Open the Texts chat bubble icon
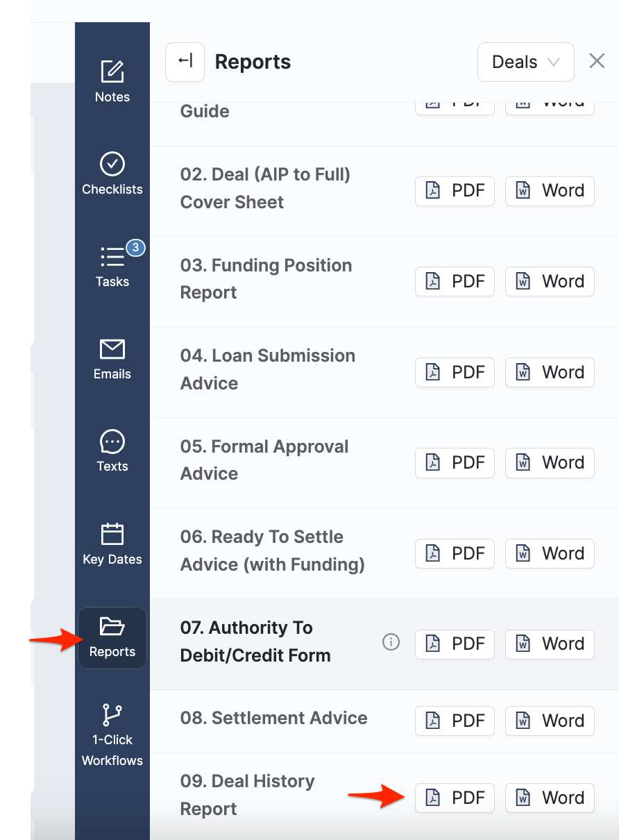The height and width of the screenshot is (840, 619). pyautogui.click(x=112, y=442)
